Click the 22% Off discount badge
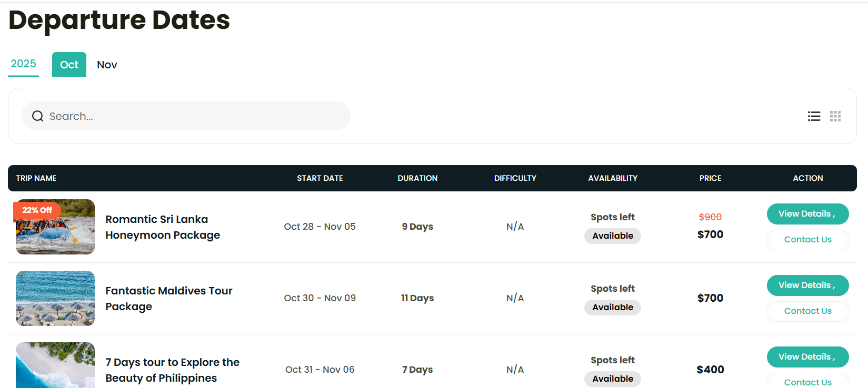This screenshot has height=388, width=868. tap(37, 210)
